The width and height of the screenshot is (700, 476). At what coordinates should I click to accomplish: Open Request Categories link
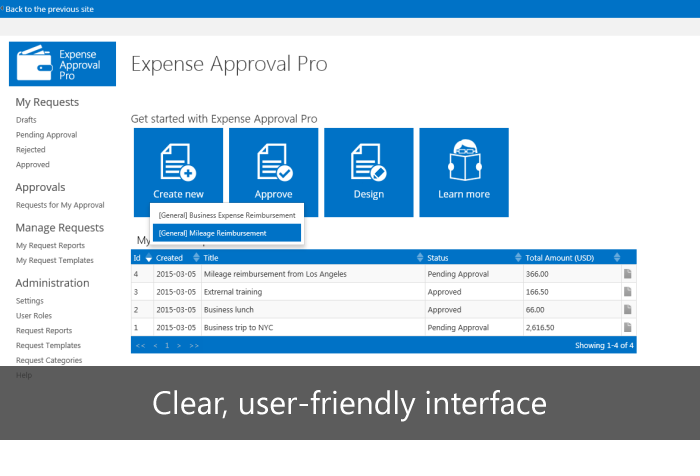[x=49, y=360]
